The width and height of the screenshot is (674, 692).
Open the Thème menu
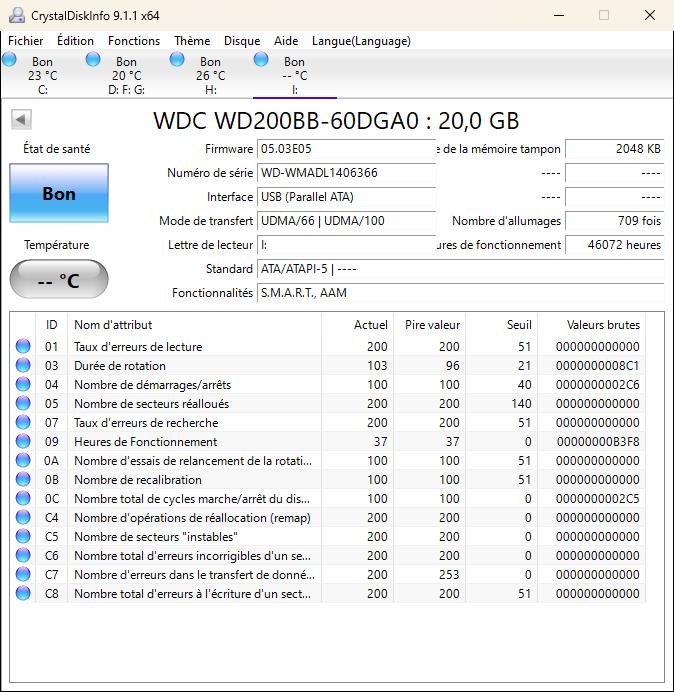192,41
